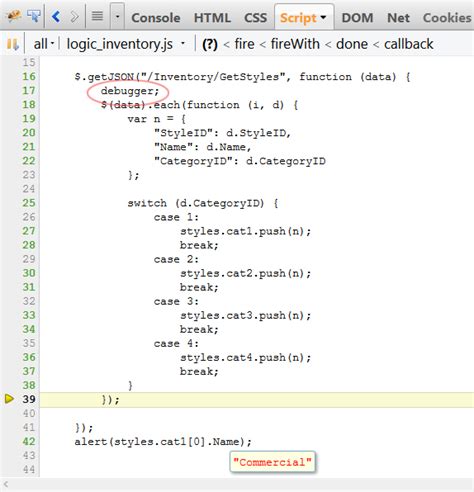Click '"CategoryID": d.CategoryID' text
The height and width of the screenshot is (492, 474).
click(239, 161)
